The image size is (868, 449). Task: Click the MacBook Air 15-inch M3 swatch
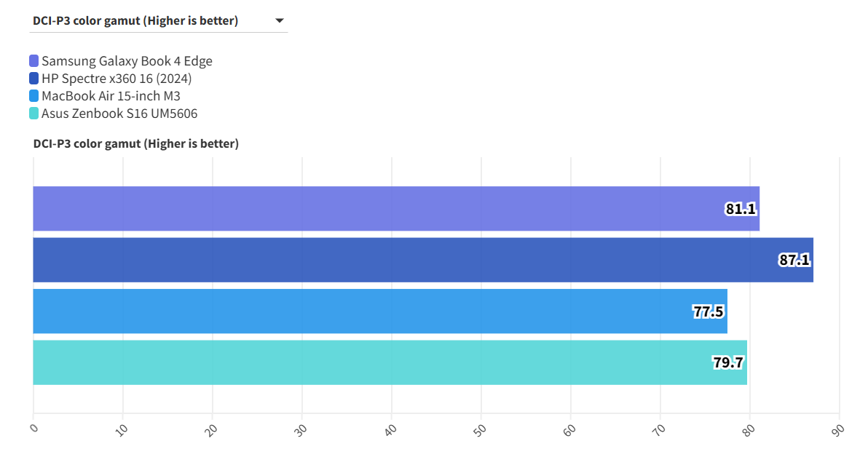pos(34,96)
